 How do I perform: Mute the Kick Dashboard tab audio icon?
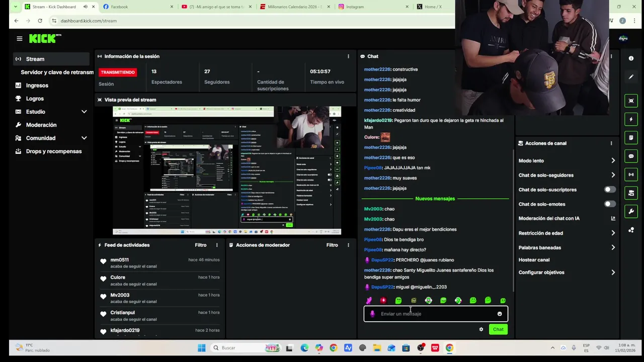click(x=85, y=7)
